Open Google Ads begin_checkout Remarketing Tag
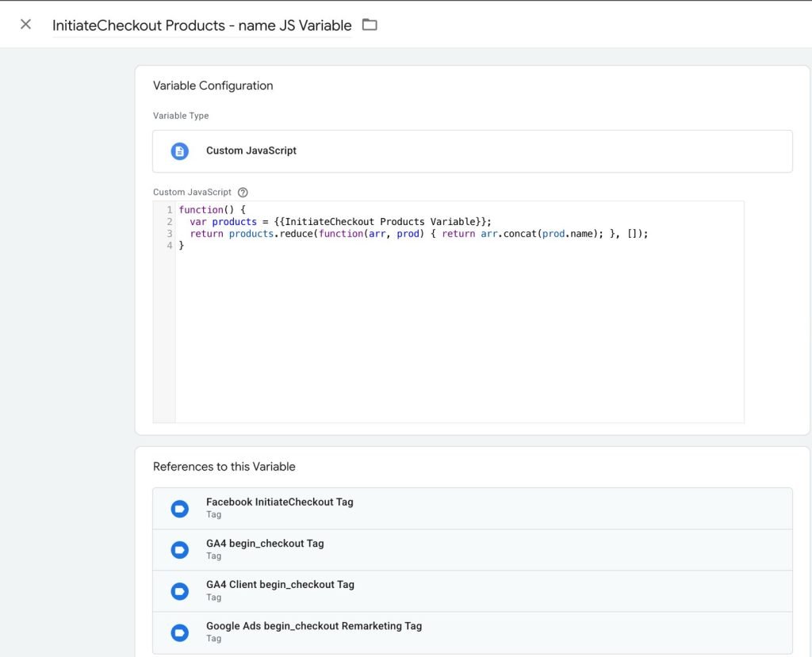Image resolution: width=812 pixels, height=657 pixels. 473,632
